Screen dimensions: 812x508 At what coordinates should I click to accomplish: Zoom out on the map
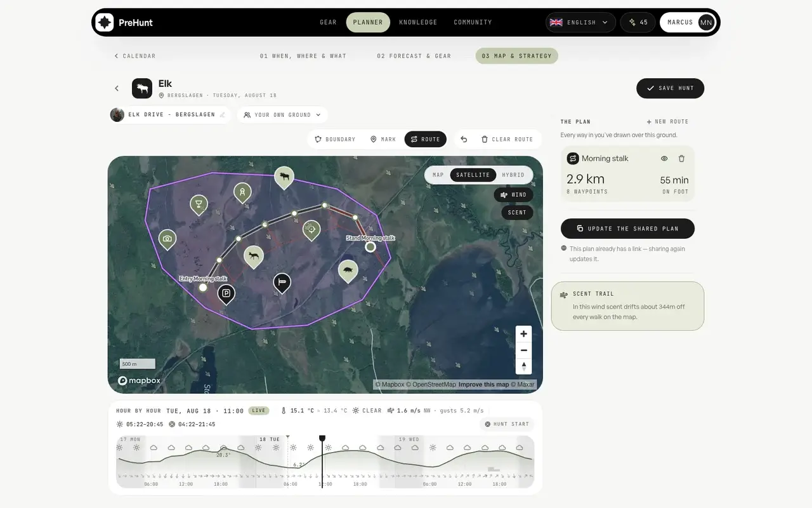(x=523, y=350)
